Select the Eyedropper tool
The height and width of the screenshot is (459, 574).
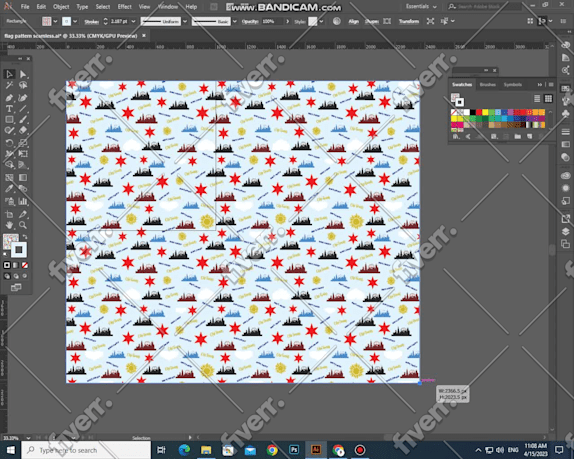[x=9, y=189]
